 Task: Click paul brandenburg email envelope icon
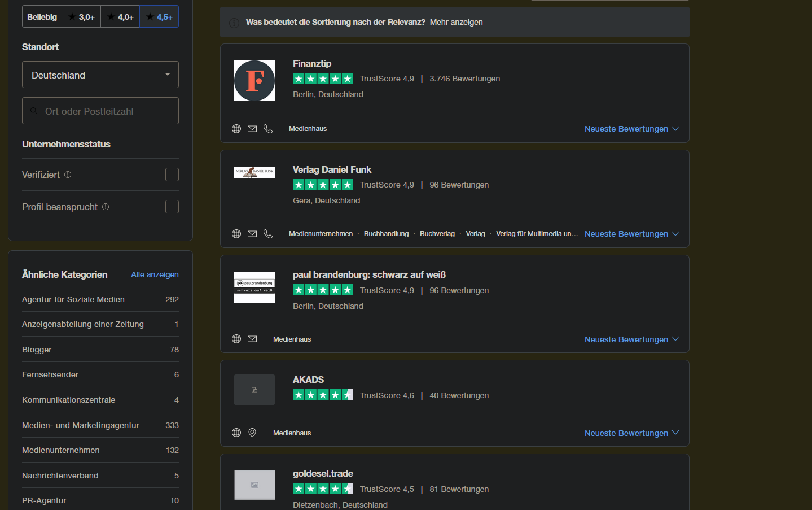[x=252, y=339]
